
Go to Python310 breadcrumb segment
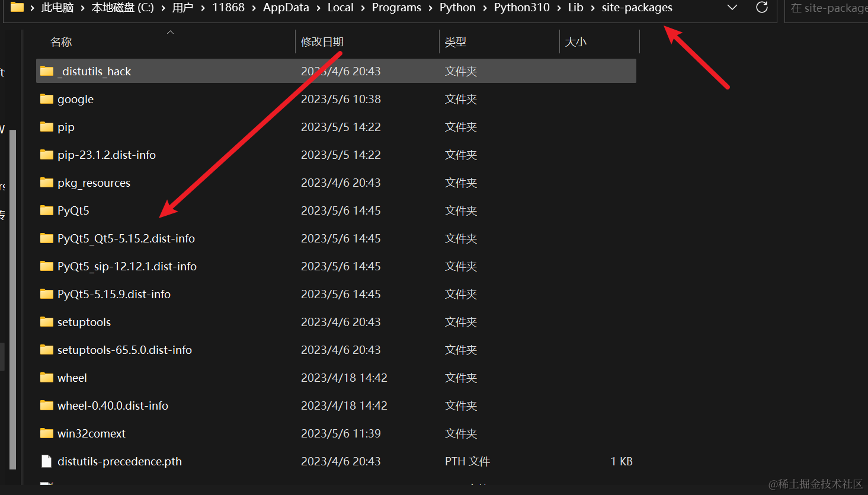pos(522,8)
